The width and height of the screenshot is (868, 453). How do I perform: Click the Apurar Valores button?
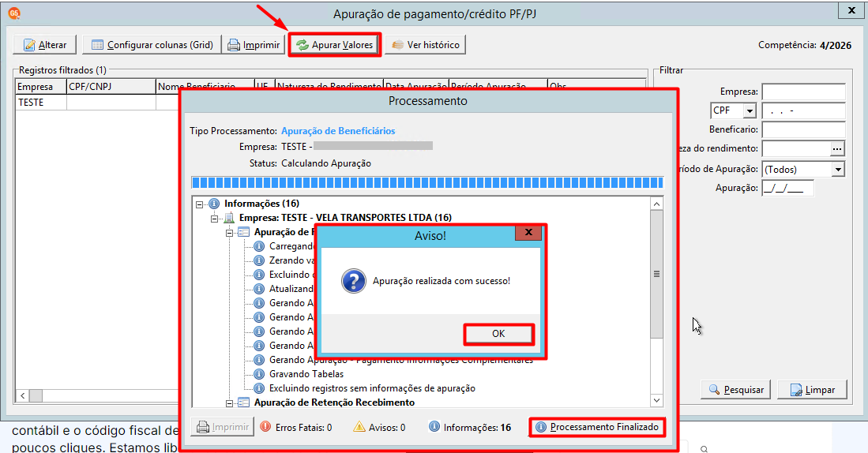point(334,45)
